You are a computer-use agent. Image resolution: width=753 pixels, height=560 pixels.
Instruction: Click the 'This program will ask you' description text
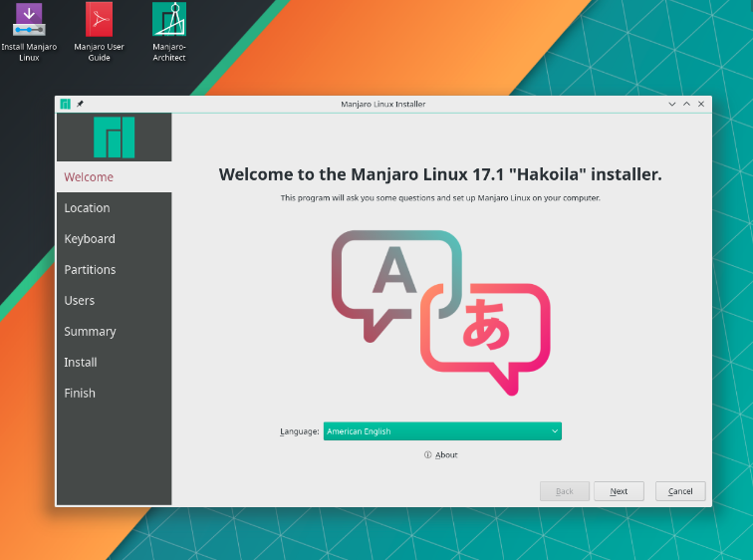440,198
